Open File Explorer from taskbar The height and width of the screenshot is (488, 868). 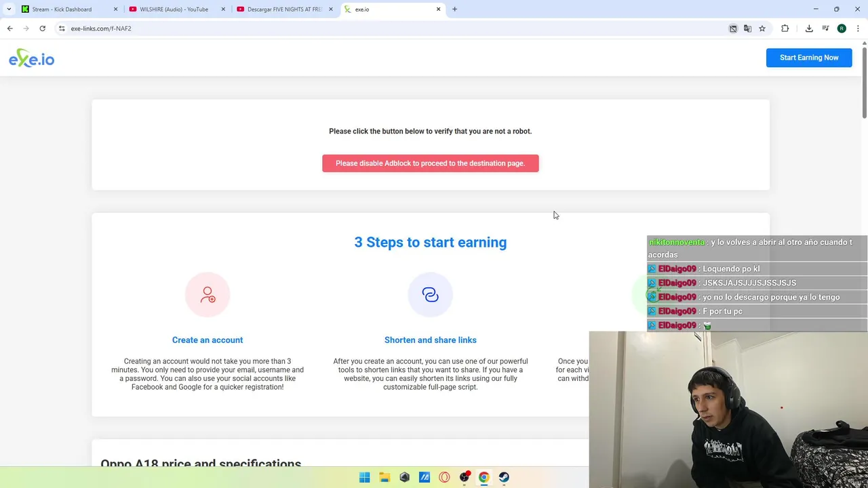pyautogui.click(x=384, y=477)
